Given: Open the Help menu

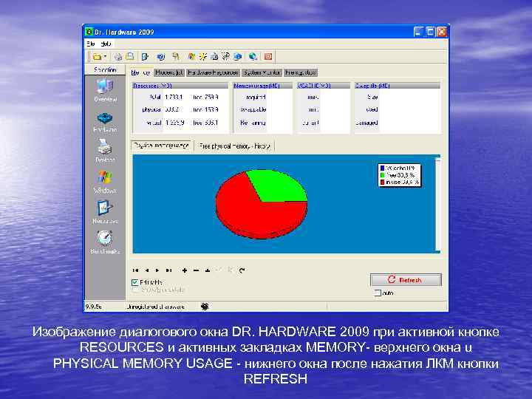Looking at the screenshot, I should point(106,44).
